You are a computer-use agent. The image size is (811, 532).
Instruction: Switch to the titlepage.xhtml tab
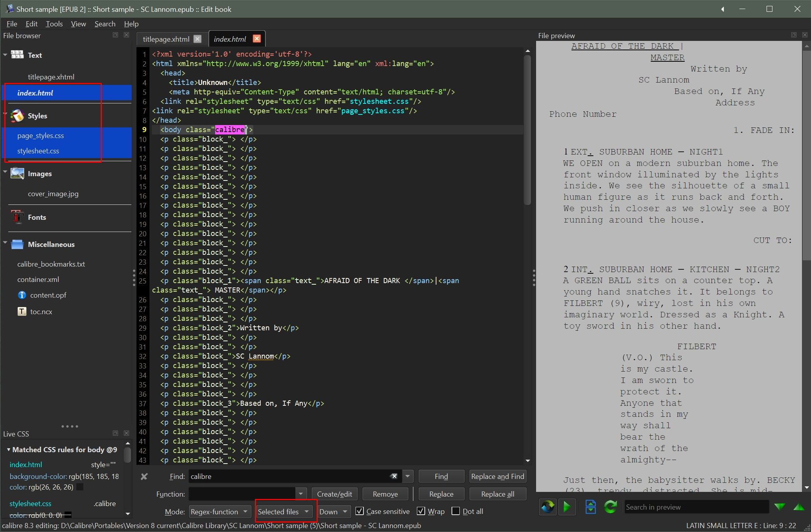[x=166, y=39]
